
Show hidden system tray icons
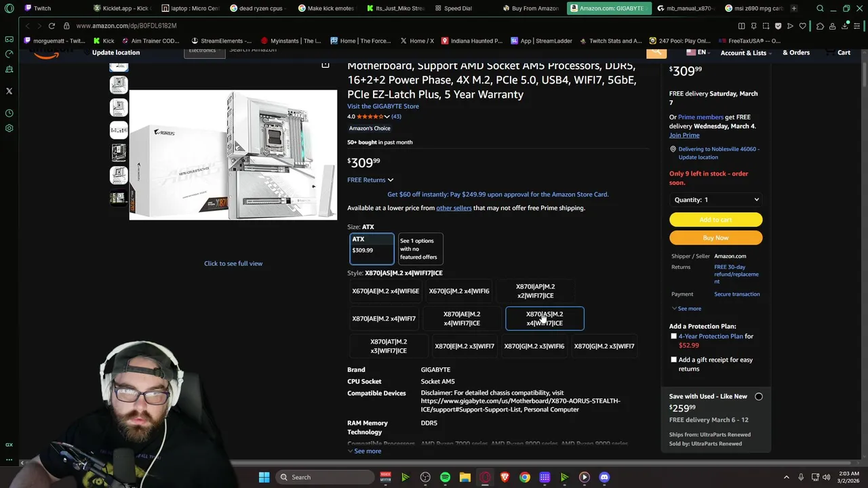pyautogui.click(x=787, y=477)
